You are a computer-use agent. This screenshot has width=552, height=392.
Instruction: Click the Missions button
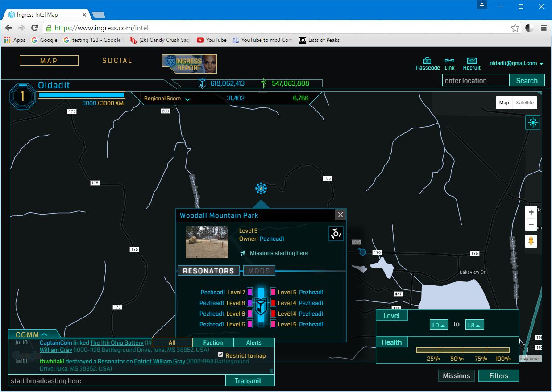(456, 376)
